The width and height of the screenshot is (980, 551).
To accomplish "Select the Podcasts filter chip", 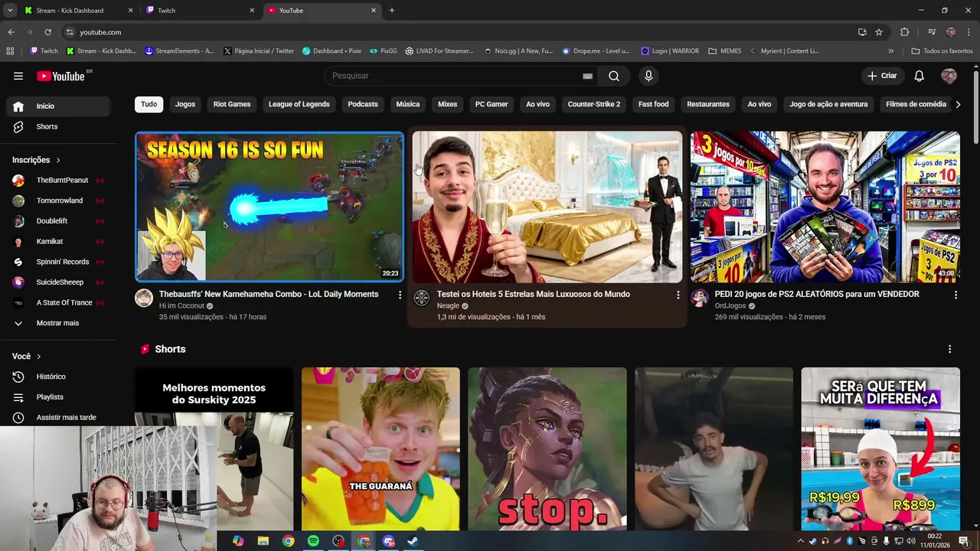I will (363, 104).
